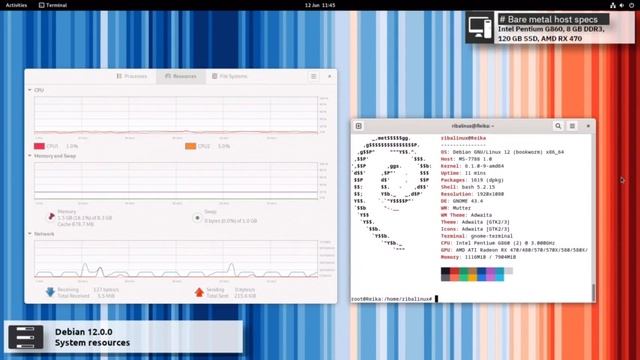
Task: Change the orange CPU2 color swatch
Action: [x=191, y=146]
